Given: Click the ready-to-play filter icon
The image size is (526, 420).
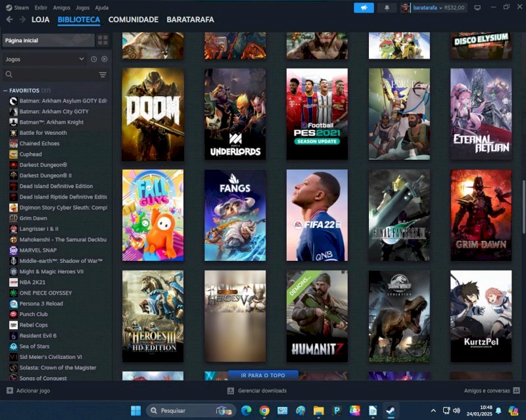Looking at the screenshot, I should point(105,59).
